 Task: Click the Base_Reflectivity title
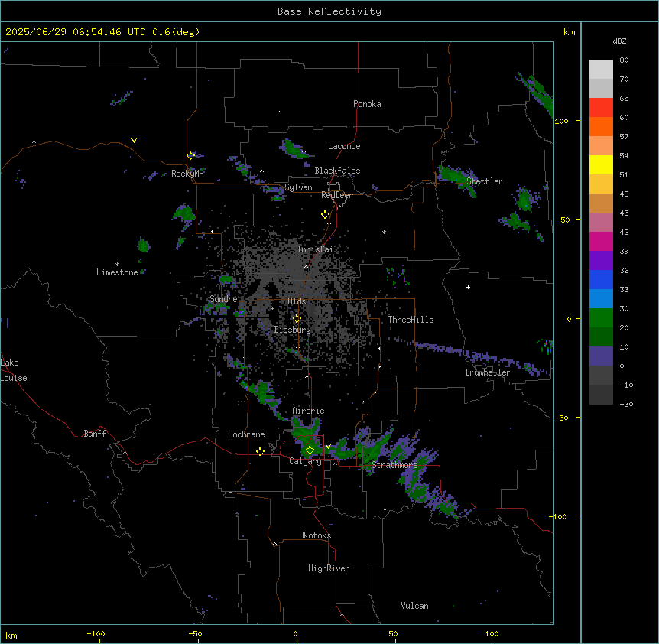(x=329, y=11)
